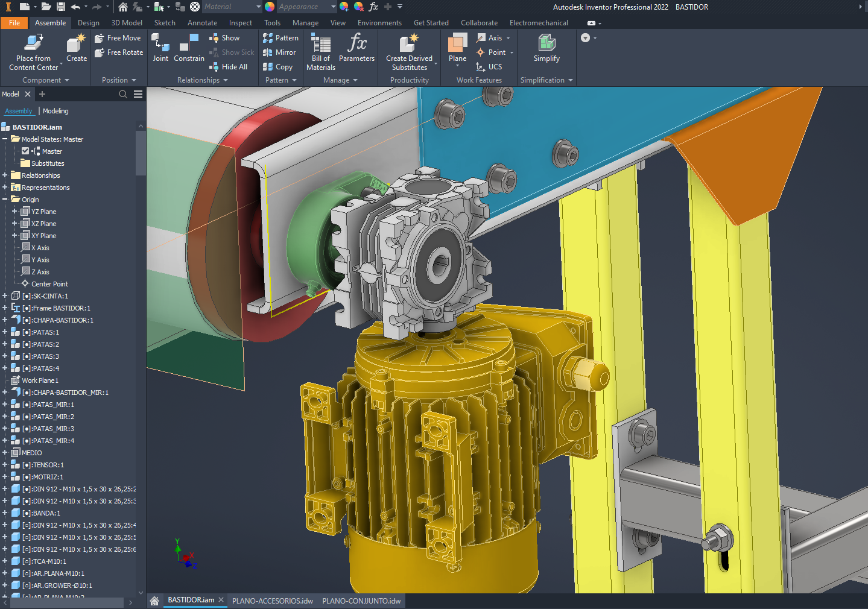The width and height of the screenshot is (868, 609).
Task: Select the Joint tool
Action: pos(160,48)
